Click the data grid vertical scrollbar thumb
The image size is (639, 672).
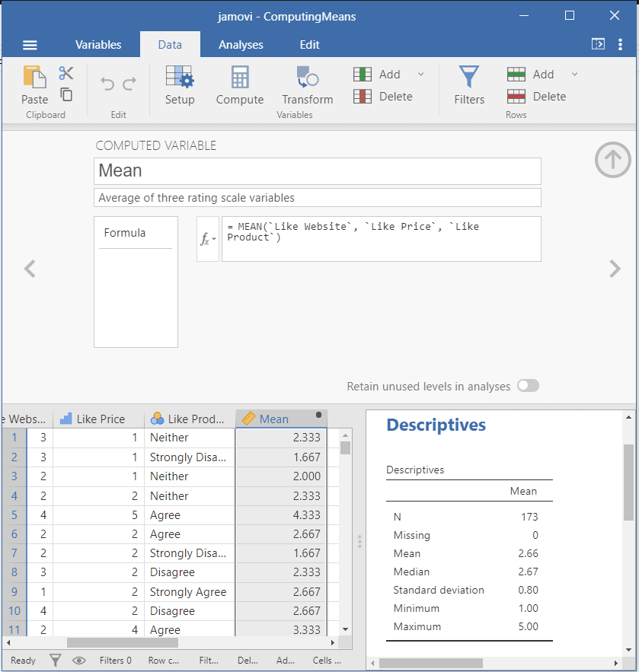tap(345, 447)
